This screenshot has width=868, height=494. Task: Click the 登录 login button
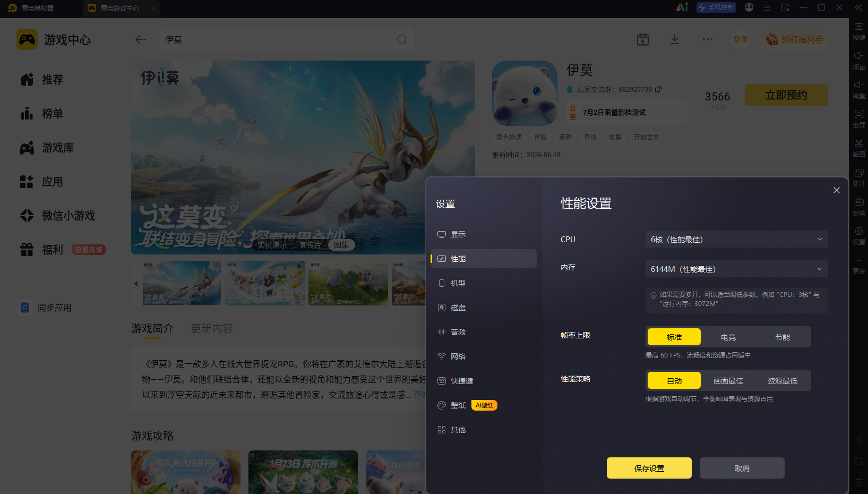pos(741,39)
